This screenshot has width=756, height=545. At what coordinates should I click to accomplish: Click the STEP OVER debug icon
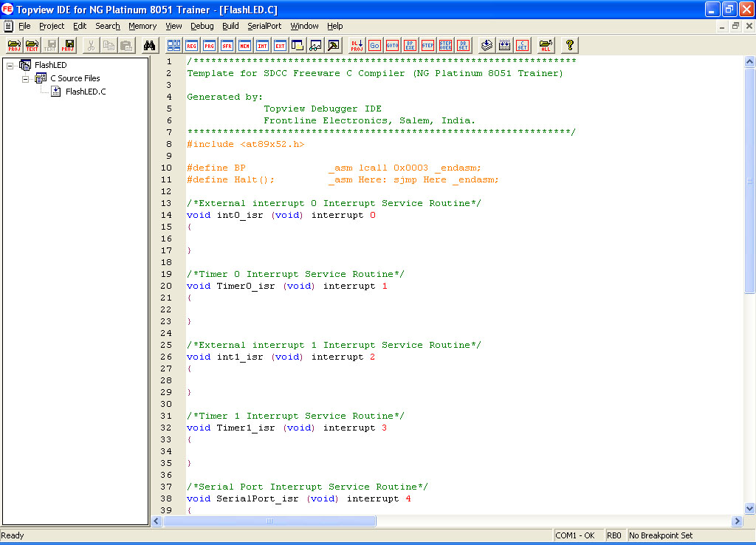pyautogui.click(x=446, y=45)
